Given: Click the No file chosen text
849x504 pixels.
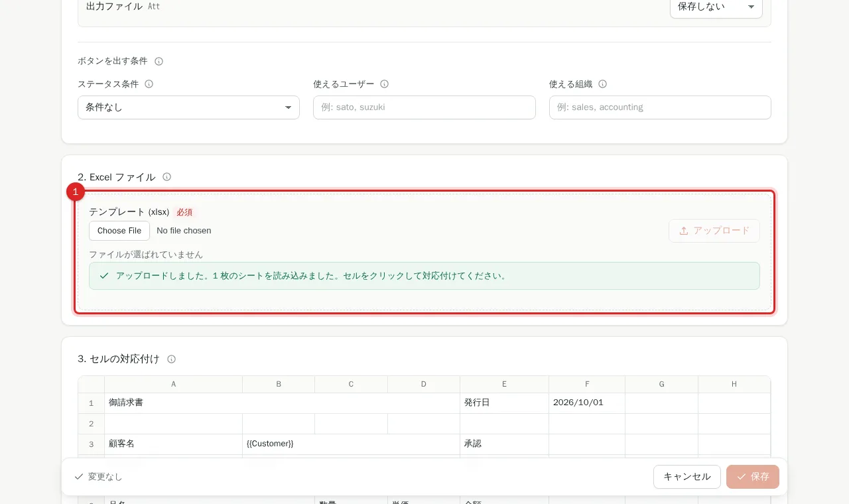Looking at the screenshot, I should (x=184, y=231).
